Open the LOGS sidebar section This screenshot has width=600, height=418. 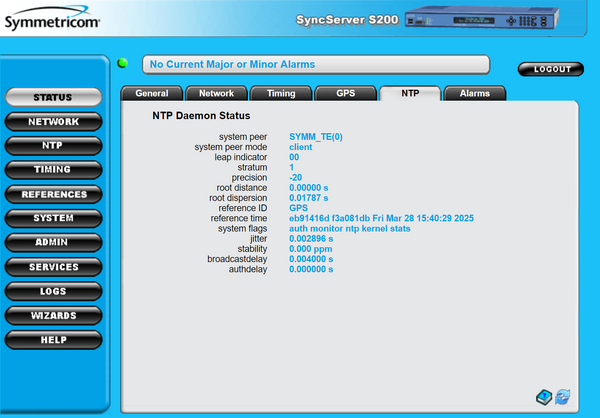pyautogui.click(x=53, y=291)
